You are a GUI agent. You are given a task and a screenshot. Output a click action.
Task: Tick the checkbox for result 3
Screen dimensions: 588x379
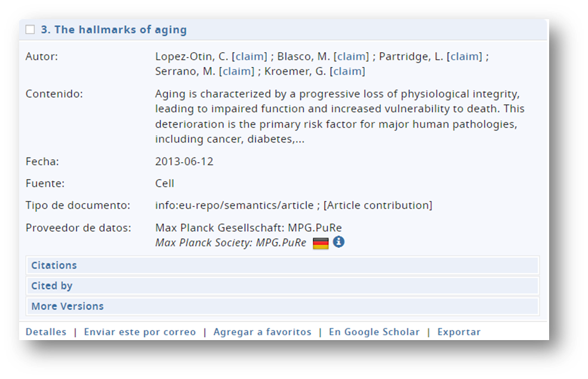click(x=30, y=29)
